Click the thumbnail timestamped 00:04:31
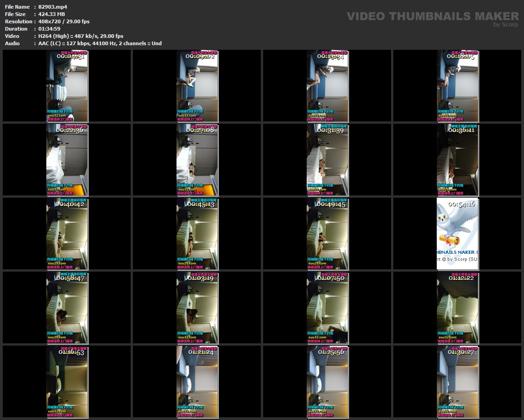Image resolution: width=524 pixels, height=420 pixels. coord(67,86)
